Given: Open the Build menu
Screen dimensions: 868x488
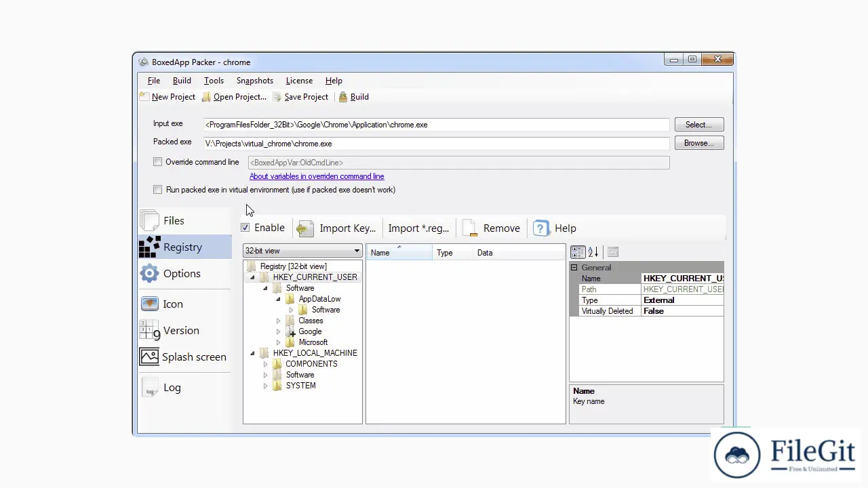Looking at the screenshot, I should point(182,81).
